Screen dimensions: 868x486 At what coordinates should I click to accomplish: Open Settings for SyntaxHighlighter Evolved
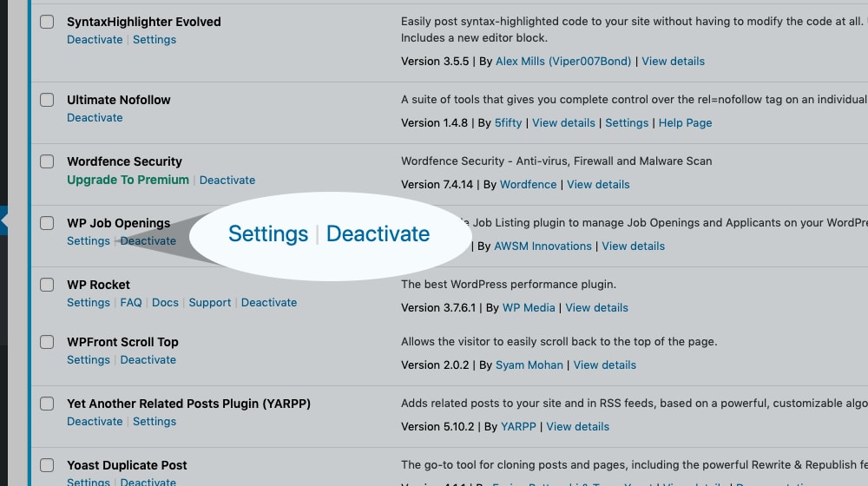pyautogui.click(x=155, y=39)
